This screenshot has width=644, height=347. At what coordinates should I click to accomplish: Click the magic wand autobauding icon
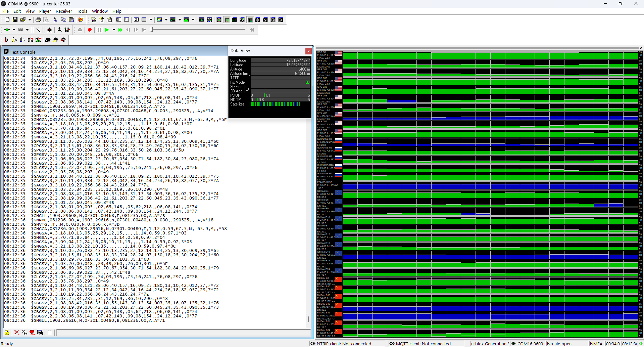[x=38, y=30]
